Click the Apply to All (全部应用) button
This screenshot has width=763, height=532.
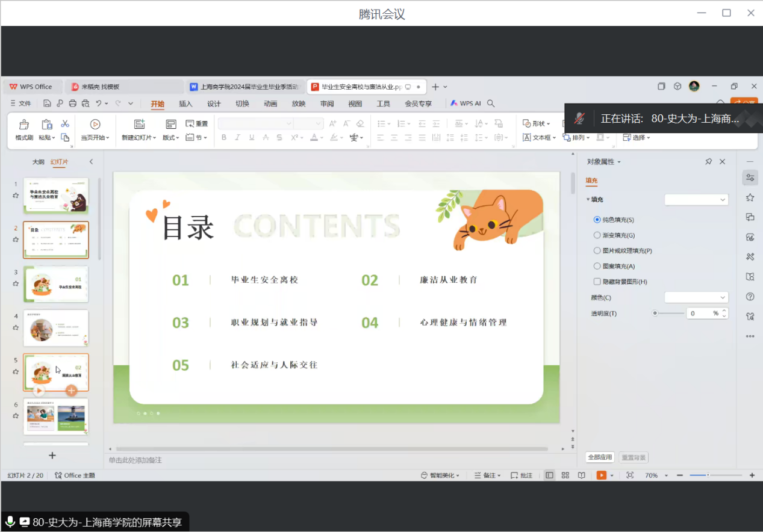(600, 457)
